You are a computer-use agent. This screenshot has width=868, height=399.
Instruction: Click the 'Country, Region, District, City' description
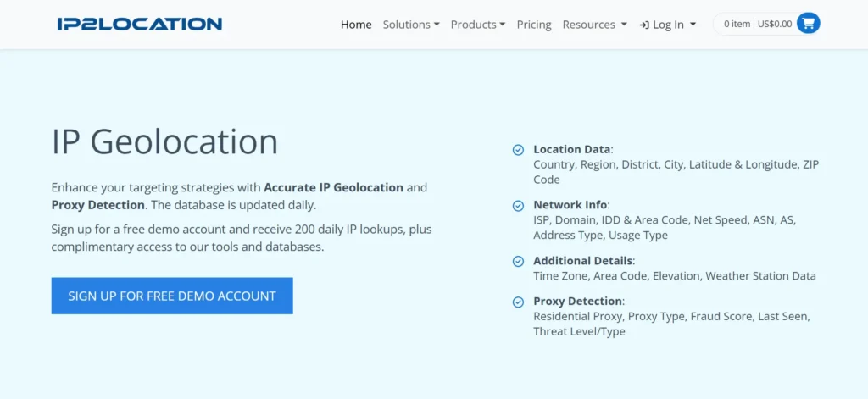click(x=676, y=172)
